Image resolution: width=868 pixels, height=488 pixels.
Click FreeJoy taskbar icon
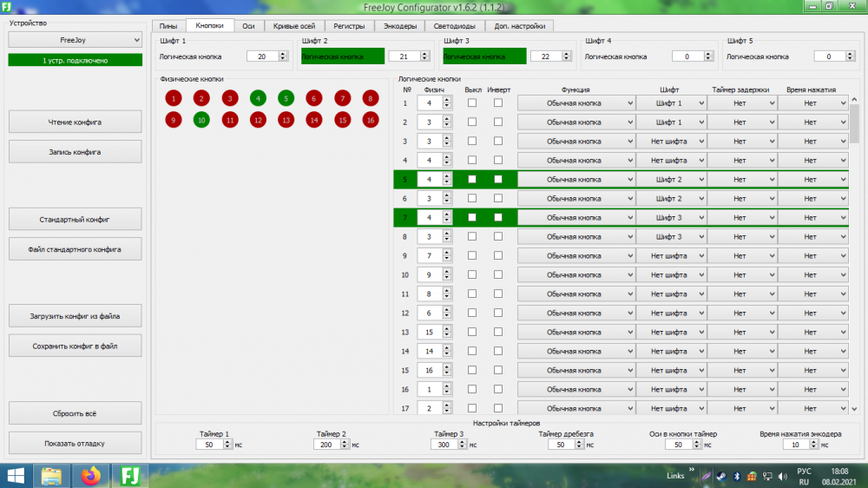click(130, 476)
